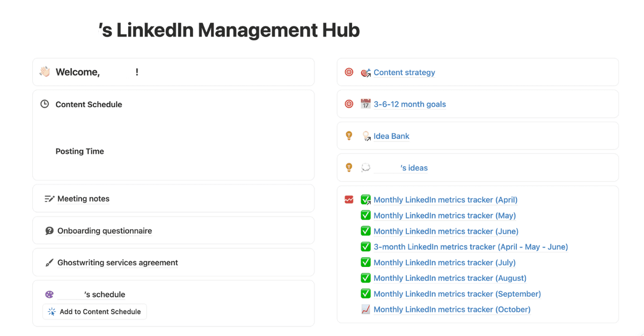
Task: Open Monthly LinkedIn metrics tracker (August)
Action: coord(450,278)
